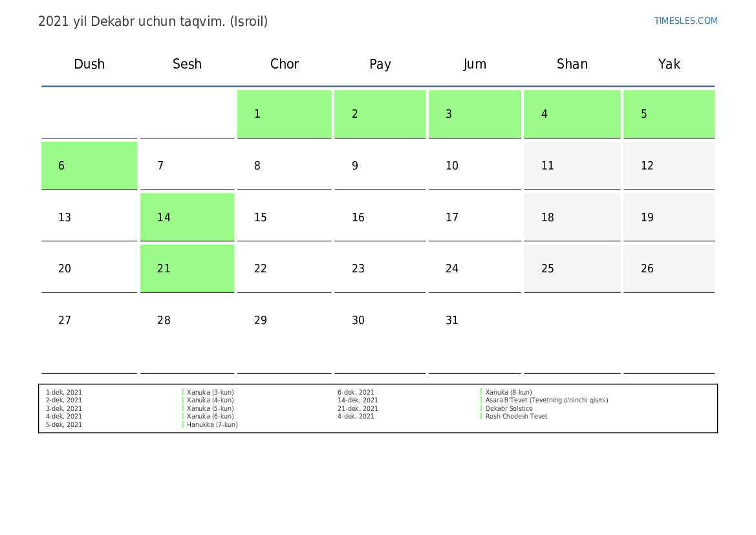Select Saturday December 4 cell
Viewport: 756px width, 535px height.
click(572, 114)
